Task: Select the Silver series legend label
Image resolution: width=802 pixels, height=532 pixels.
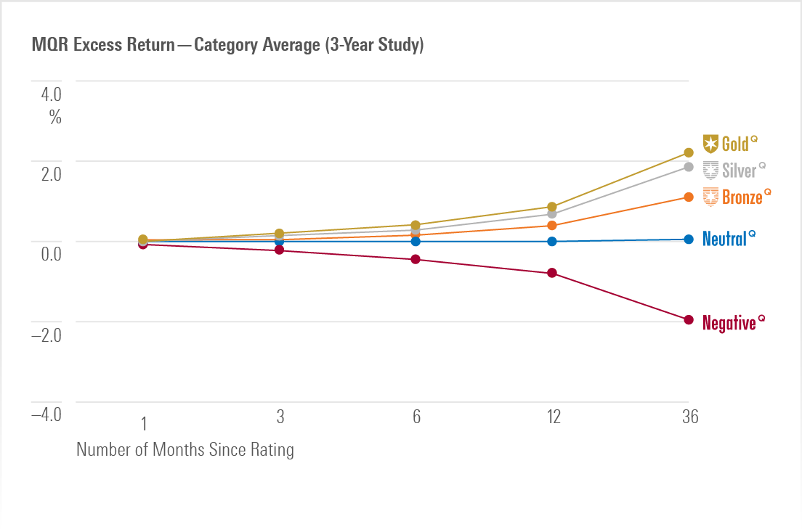Action: (x=740, y=171)
